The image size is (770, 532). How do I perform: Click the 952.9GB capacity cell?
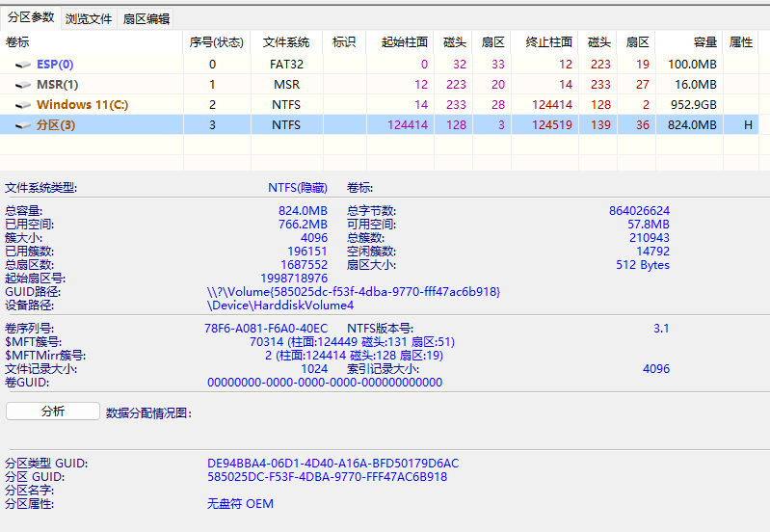[694, 105]
